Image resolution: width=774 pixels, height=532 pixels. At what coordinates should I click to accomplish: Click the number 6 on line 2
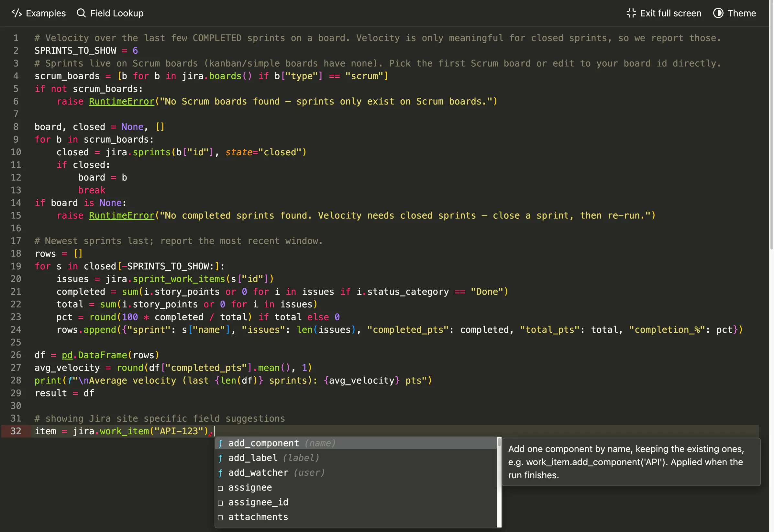click(135, 51)
